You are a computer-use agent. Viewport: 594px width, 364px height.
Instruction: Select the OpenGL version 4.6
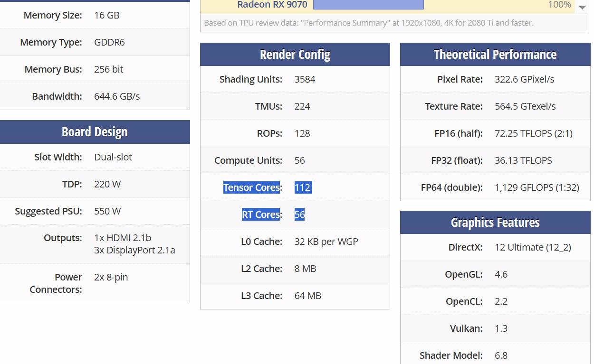501,274
